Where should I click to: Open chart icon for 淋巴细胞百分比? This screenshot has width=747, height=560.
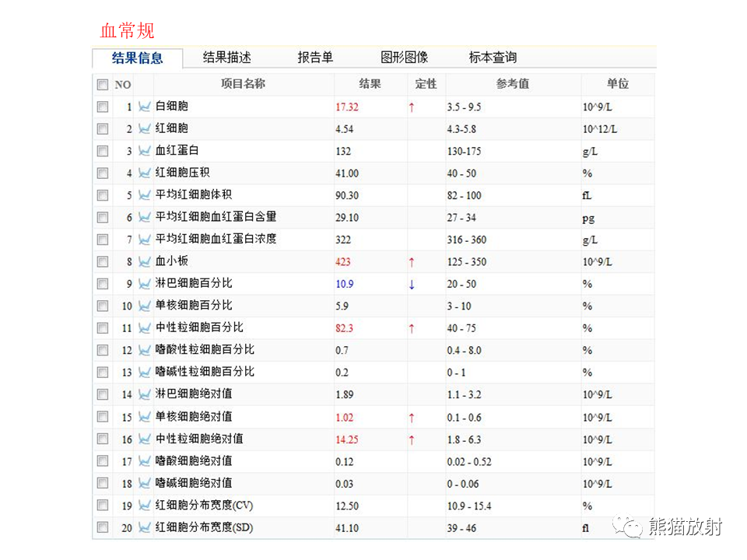point(145,284)
